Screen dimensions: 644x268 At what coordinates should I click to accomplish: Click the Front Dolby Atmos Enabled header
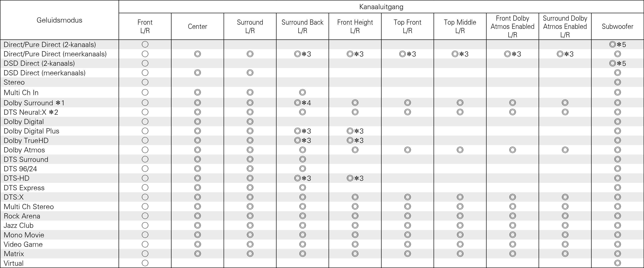click(x=512, y=26)
